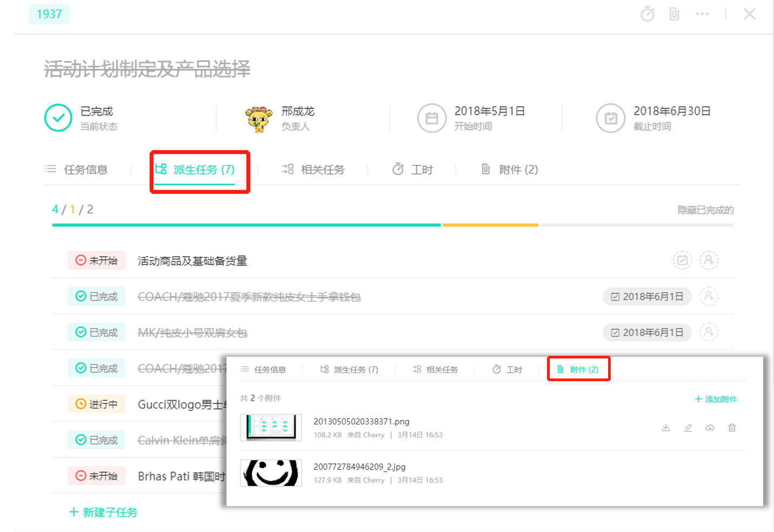Screen dimensions: 774x532
Task: Open the deadline calendar icon on 活动商品及基础备货量 row
Action: 682,260
